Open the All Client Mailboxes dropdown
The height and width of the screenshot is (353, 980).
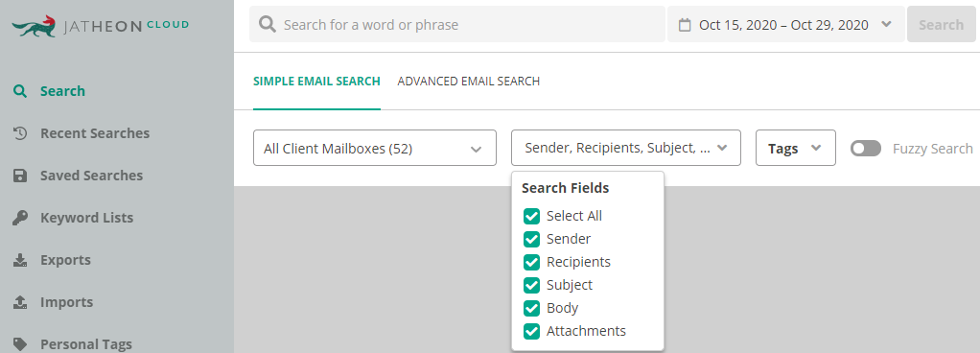pyautogui.click(x=374, y=148)
